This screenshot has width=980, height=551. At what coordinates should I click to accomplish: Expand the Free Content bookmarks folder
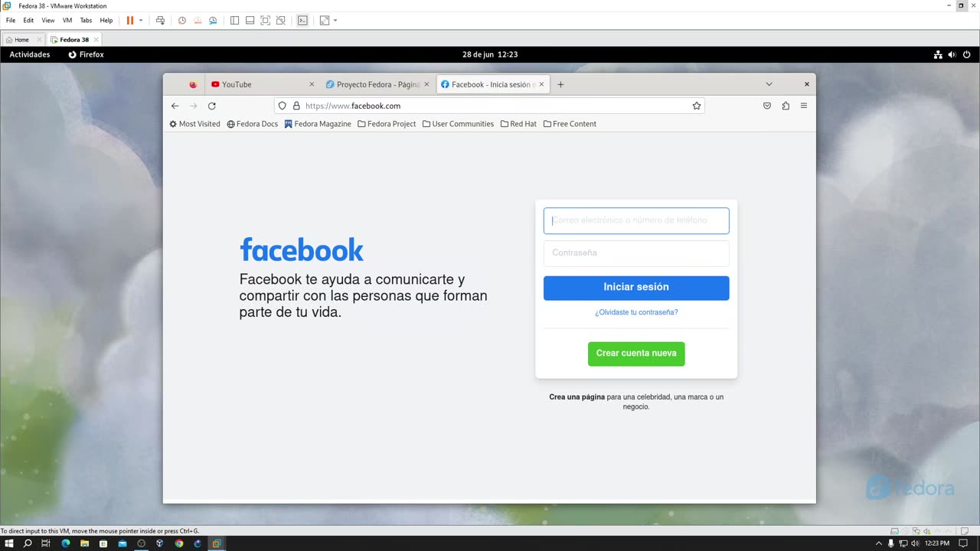coord(570,124)
